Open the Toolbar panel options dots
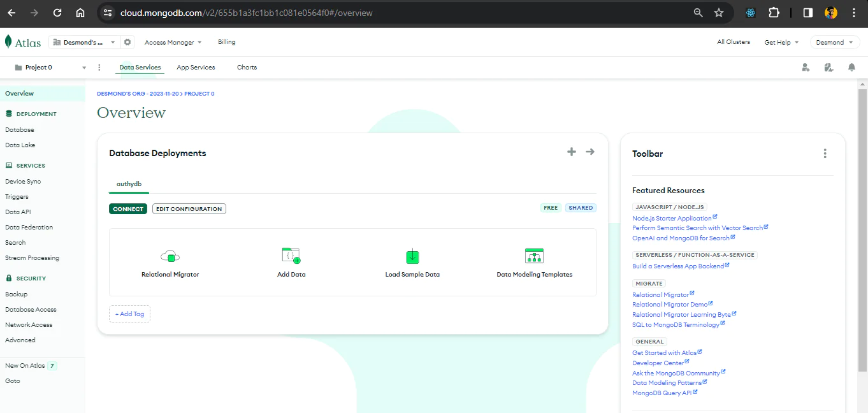Viewport: 868px width, 413px height. [825, 154]
